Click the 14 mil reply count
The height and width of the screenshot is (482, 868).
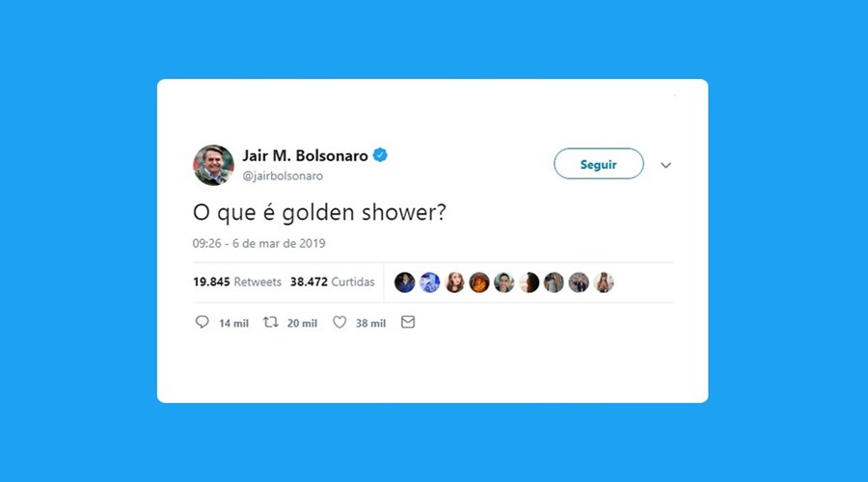tap(233, 323)
